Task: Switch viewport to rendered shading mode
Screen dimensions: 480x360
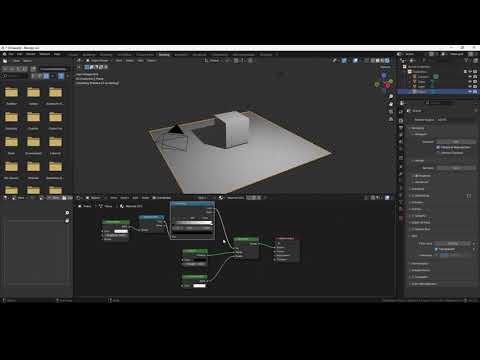Action: [387, 60]
